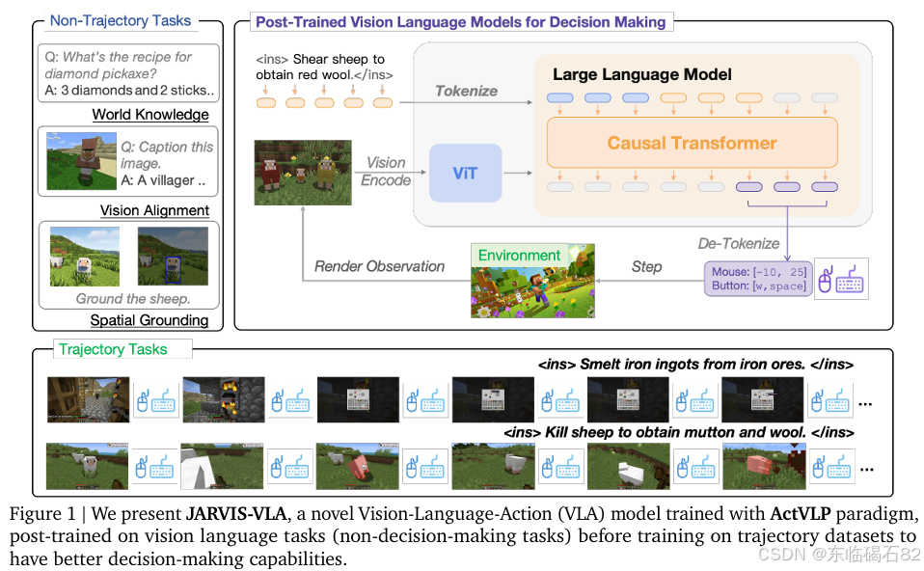Click the Trajectory Tasks heading
924x571 pixels.
pos(113,349)
